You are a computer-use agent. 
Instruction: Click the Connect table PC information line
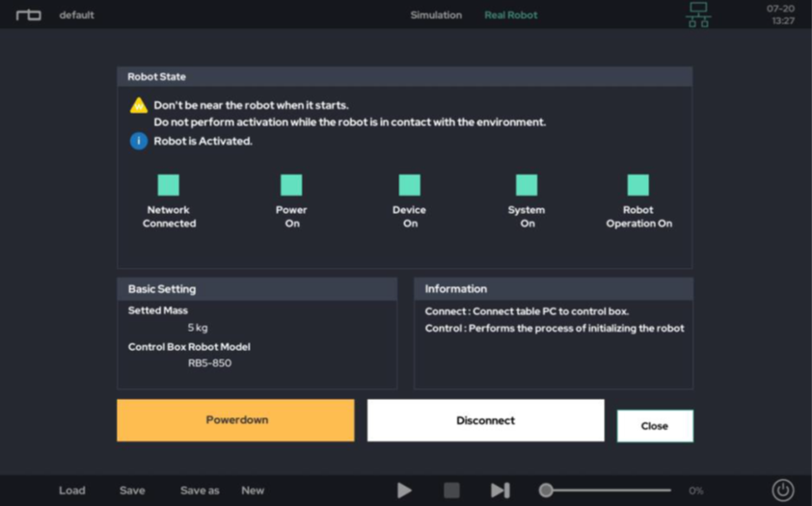527,311
